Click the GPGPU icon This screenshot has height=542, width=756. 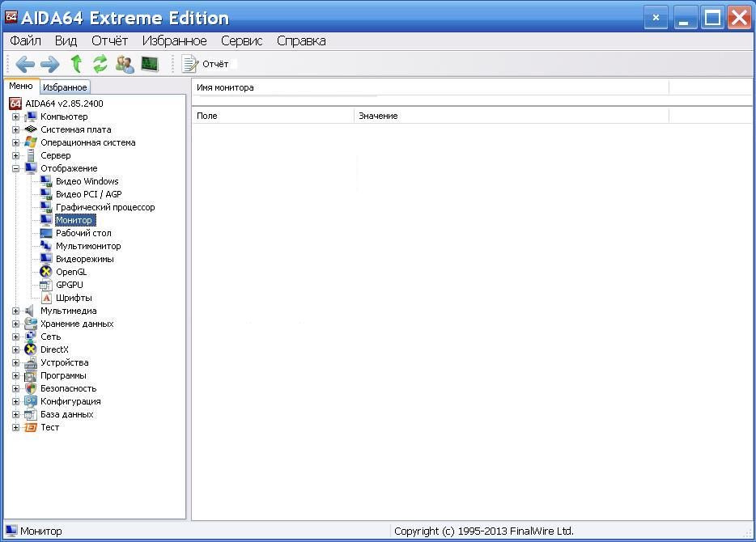click(x=46, y=285)
